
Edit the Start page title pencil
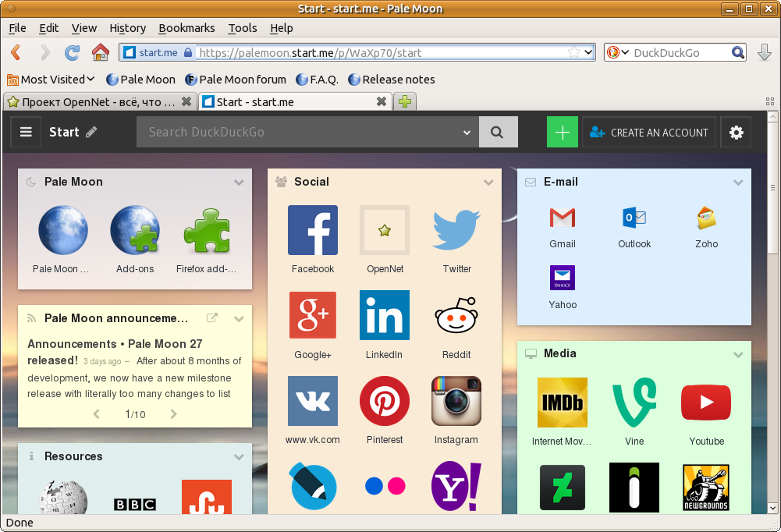tap(91, 132)
